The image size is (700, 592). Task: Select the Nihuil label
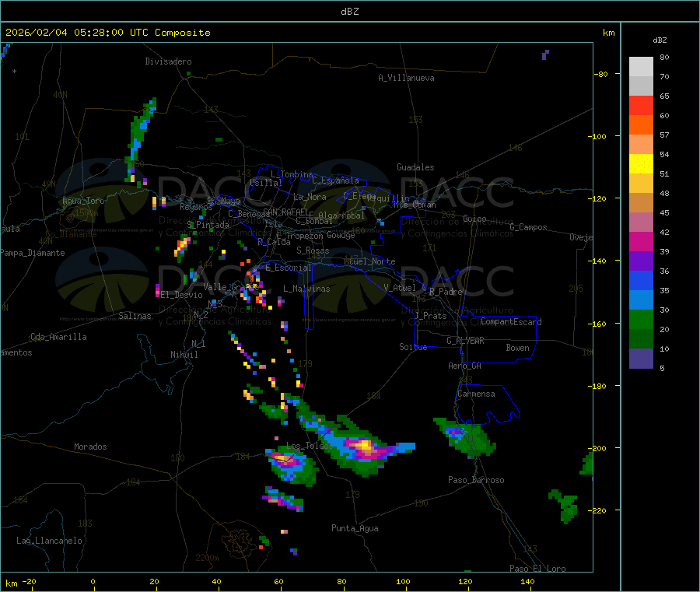pyautogui.click(x=184, y=355)
